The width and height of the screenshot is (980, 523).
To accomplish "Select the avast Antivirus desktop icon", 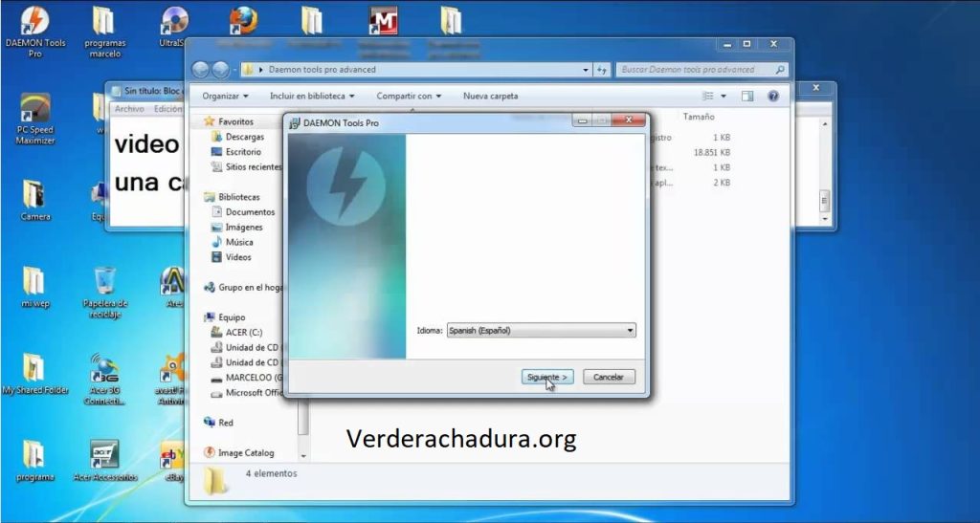I will point(172,379).
